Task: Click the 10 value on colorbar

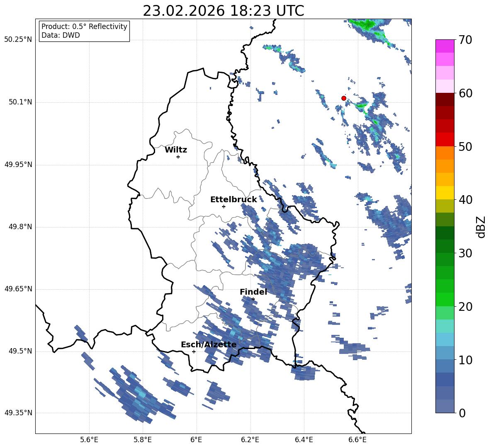Action: [465, 360]
